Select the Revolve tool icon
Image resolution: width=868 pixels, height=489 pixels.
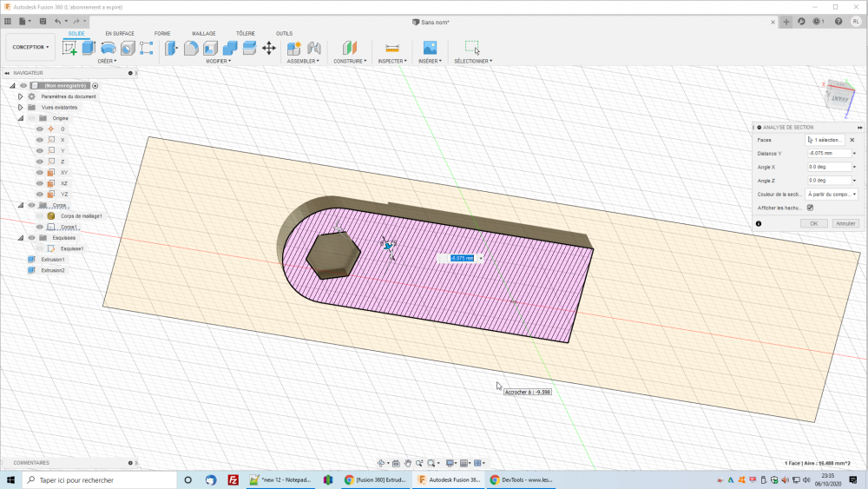[x=108, y=48]
